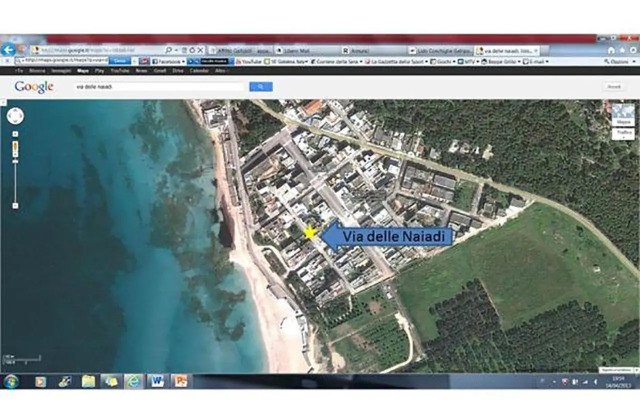Click the zoom in plus button
Image resolution: width=640 pixels, height=400 pixels.
pos(15,135)
